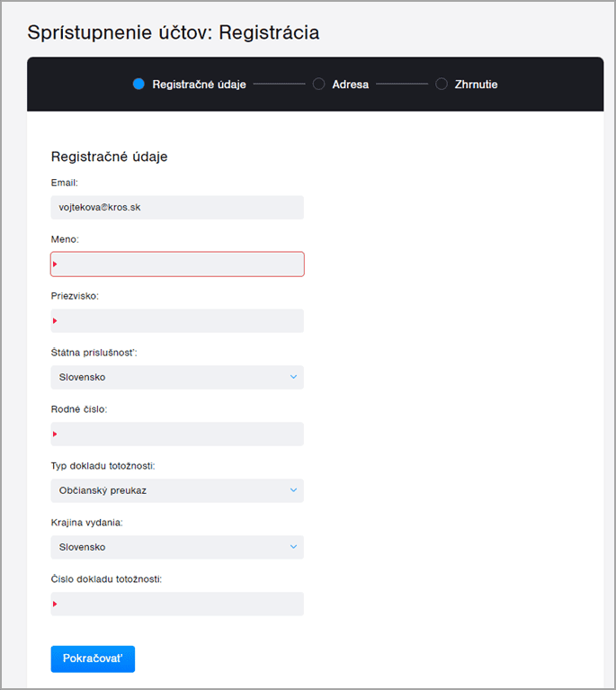
Task: Open the Krajina vydania country dropdown
Action: click(176, 547)
